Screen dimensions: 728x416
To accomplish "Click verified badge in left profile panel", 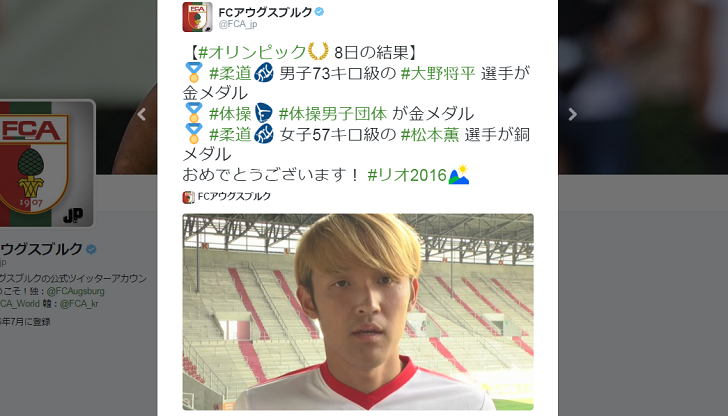I will (91, 250).
